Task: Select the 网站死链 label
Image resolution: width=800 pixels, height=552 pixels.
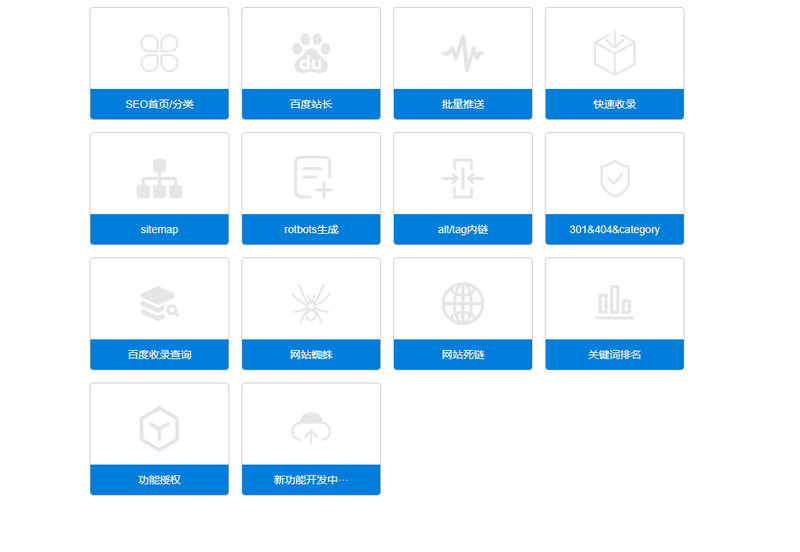Action: point(463,355)
